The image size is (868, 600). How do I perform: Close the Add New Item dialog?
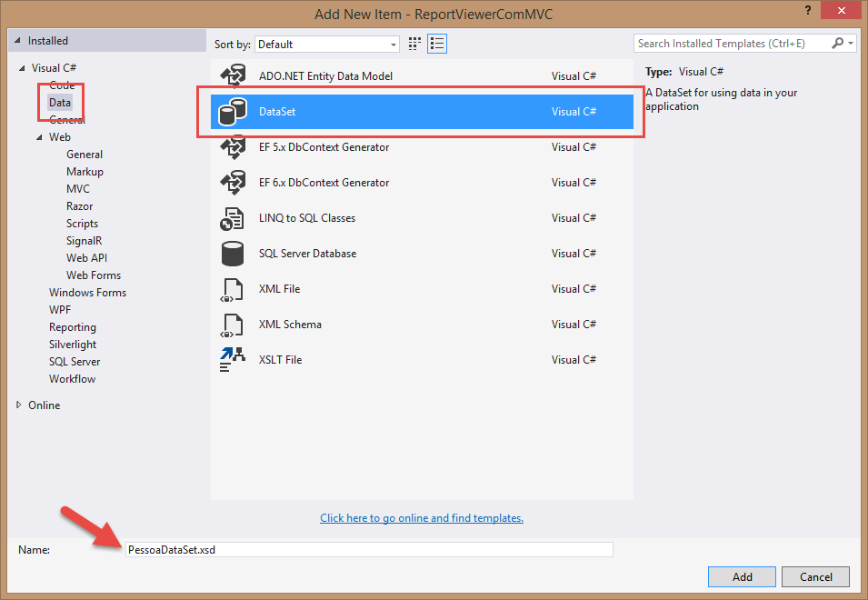pyautogui.click(x=841, y=10)
